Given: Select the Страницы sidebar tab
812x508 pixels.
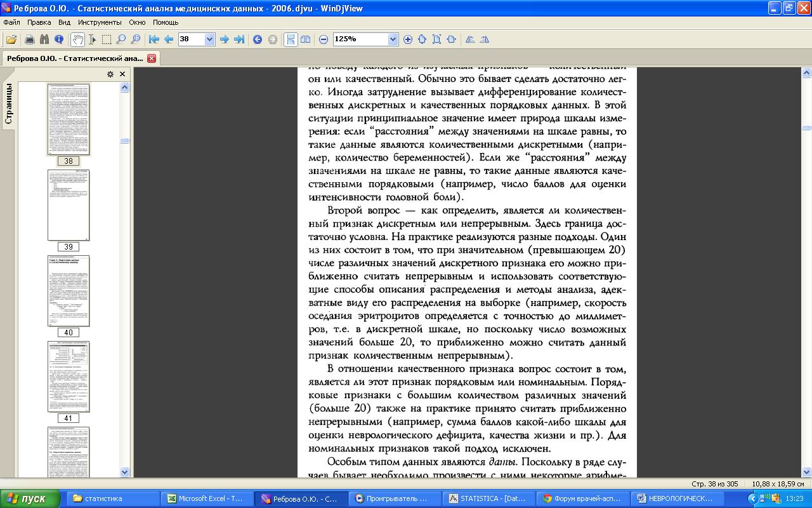Looking at the screenshot, I should tap(9, 105).
